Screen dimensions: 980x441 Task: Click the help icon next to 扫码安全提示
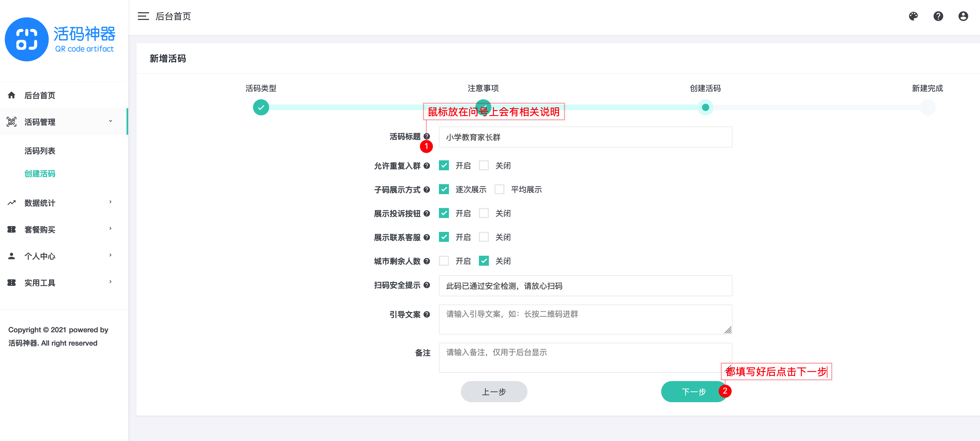[426, 285]
